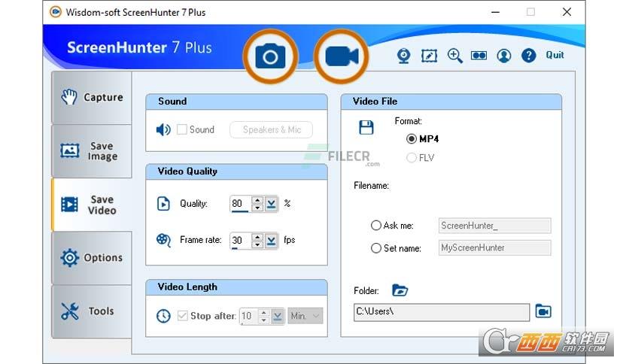Click the film reel Frame rate icon
629x364 pixels.
(x=163, y=240)
